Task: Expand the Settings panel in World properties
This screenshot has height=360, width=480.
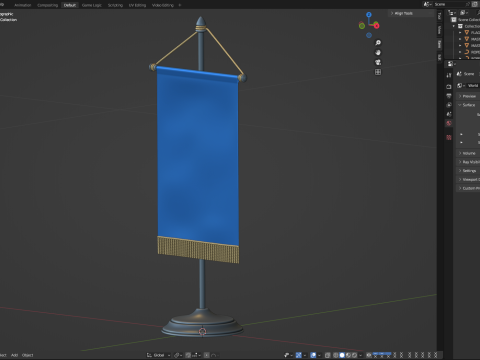Action: [x=468, y=170]
